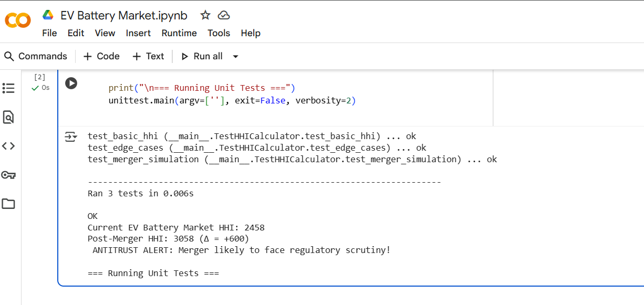Open the Find and replace sidebar
Viewport: 644px width, 305px height.
8,117
